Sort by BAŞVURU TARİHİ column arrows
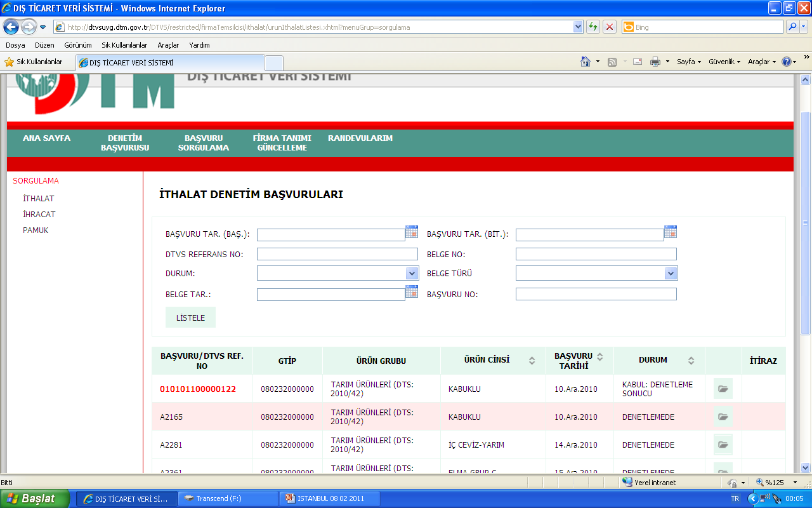Viewport: 812px width, 508px height. 600,356
